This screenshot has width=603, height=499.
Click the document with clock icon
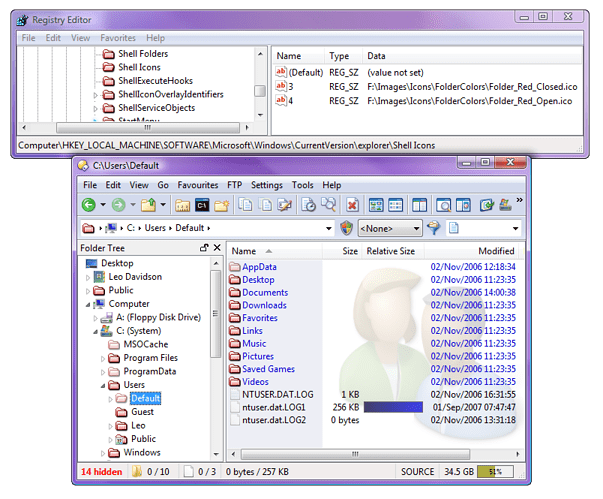[x=308, y=205]
